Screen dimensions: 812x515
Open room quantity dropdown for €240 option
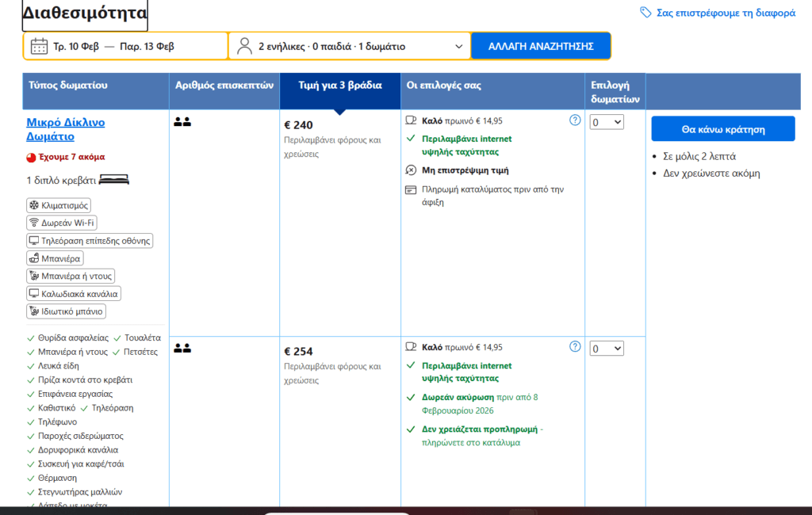tap(607, 122)
